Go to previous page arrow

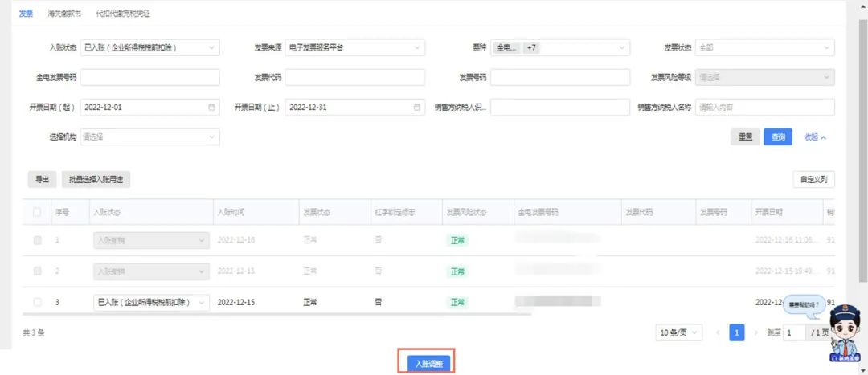[718, 332]
